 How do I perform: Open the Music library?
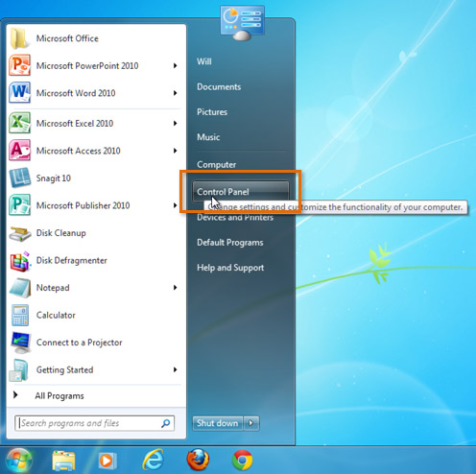(x=208, y=137)
